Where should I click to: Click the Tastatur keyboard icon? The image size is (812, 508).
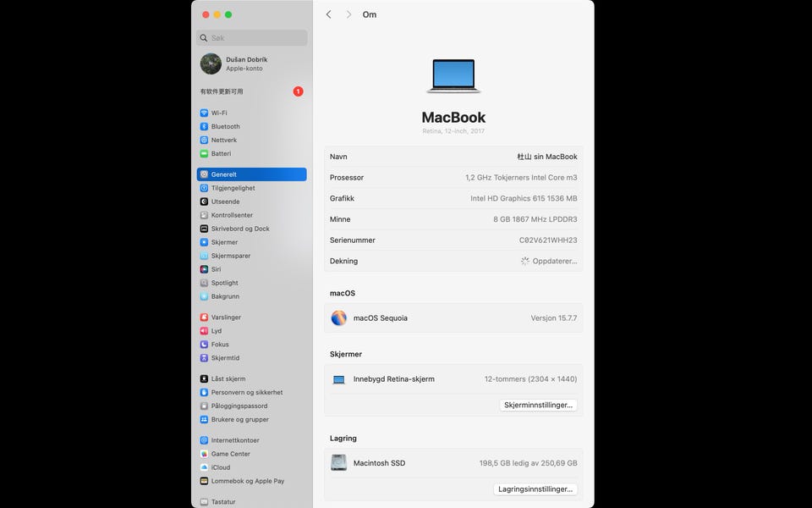(204, 502)
